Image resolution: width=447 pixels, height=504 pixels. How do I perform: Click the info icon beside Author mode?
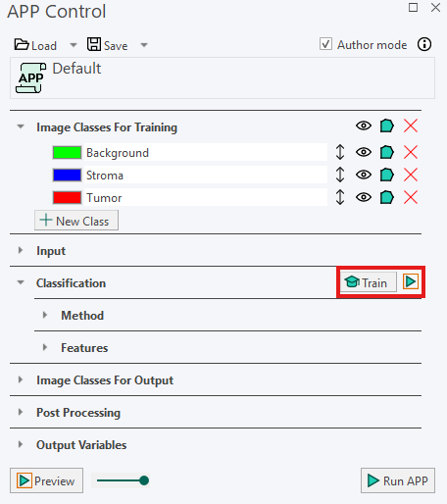pos(424,44)
